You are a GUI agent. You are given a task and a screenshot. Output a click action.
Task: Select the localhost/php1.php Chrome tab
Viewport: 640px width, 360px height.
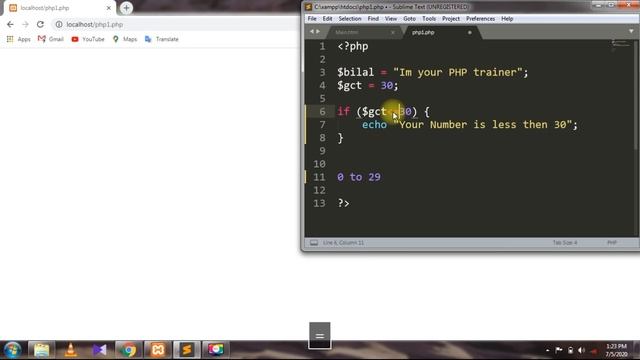pos(59,8)
